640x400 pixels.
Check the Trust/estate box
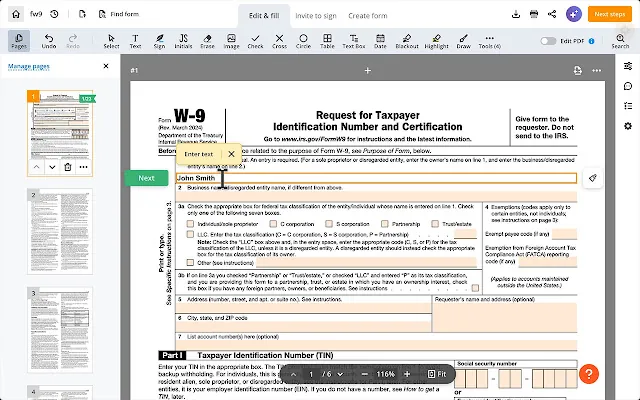point(435,224)
